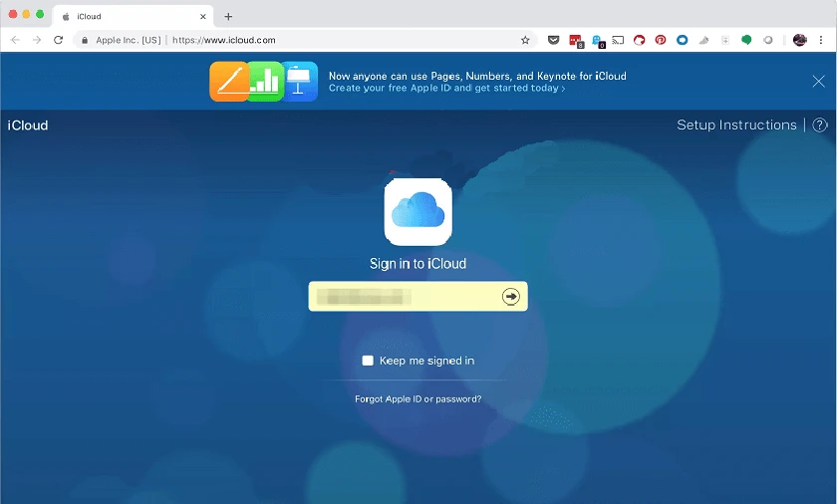Open the Chrome three-dot menu
Image resolution: width=837 pixels, height=504 pixels.
(821, 40)
